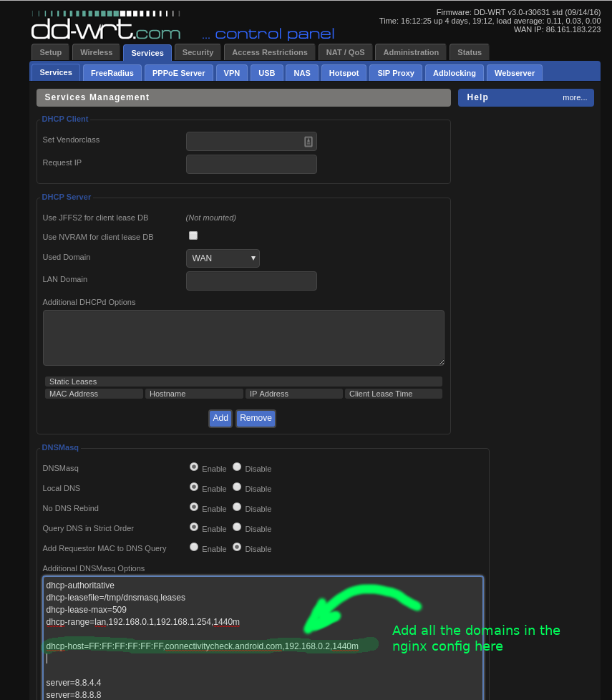Viewport: 612px width, 700px height.
Task: Click the Set Vendorclass input field
Action: point(251,142)
